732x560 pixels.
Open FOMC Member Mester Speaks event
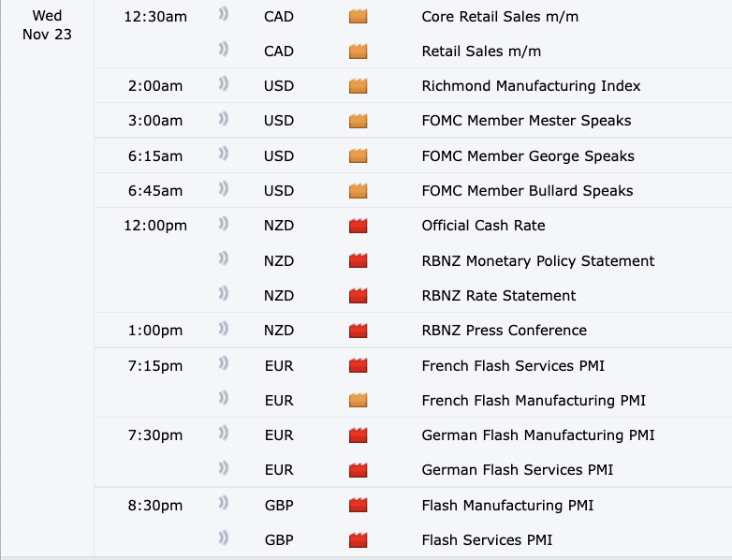526,121
